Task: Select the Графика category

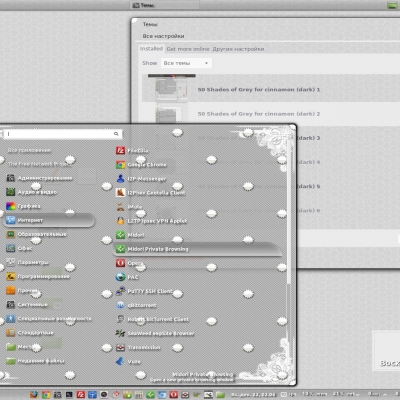Action: pyautogui.click(x=23, y=206)
